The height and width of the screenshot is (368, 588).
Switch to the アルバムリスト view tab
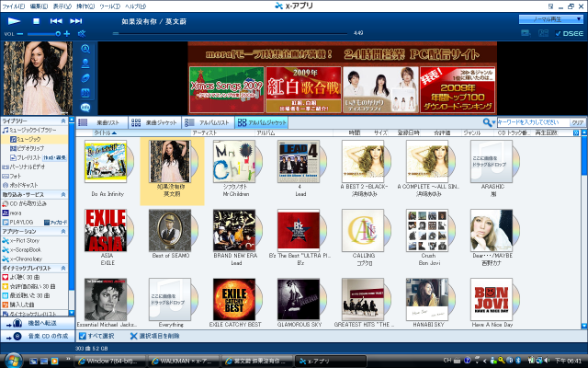[208, 122]
